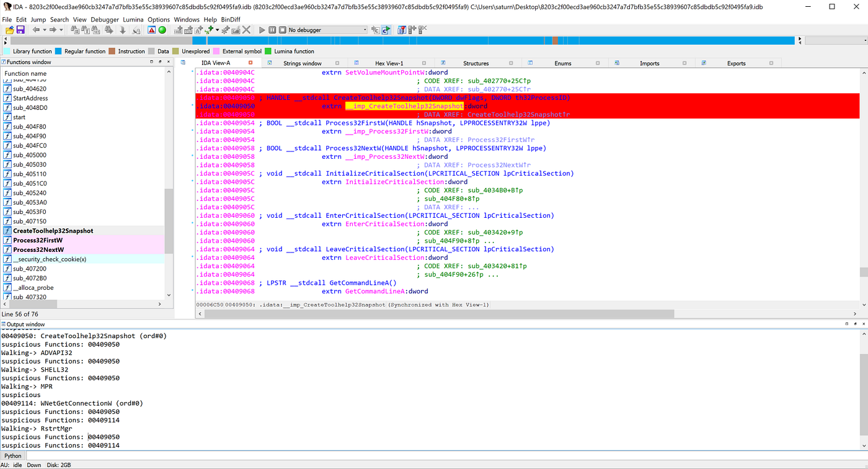This screenshot has width=868, height=469.
Task: Open the forward navigation history dropdown
Action: click(60, 29)
